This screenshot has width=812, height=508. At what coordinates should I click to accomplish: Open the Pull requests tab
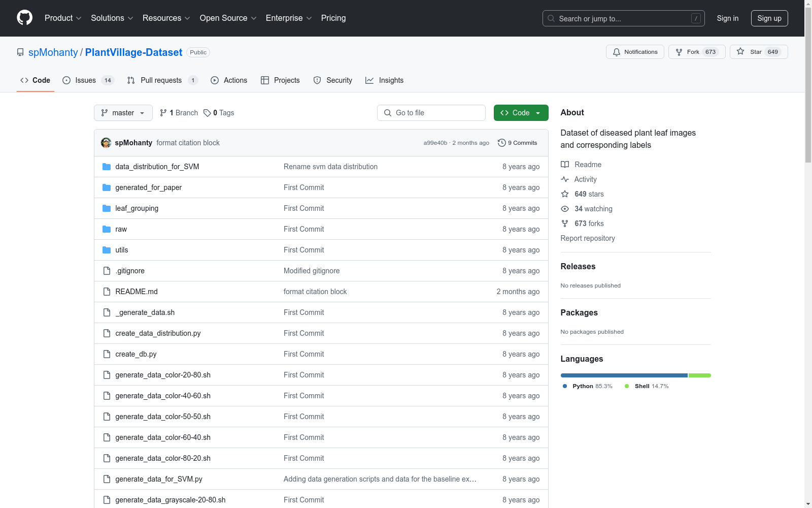[162, 80]
